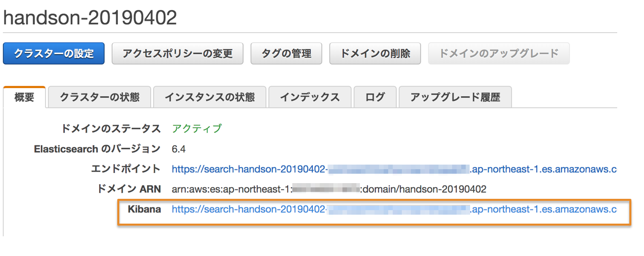Open the エンドポイント URL link
This screenshot has width=644, height=256.
pos(394,169)
